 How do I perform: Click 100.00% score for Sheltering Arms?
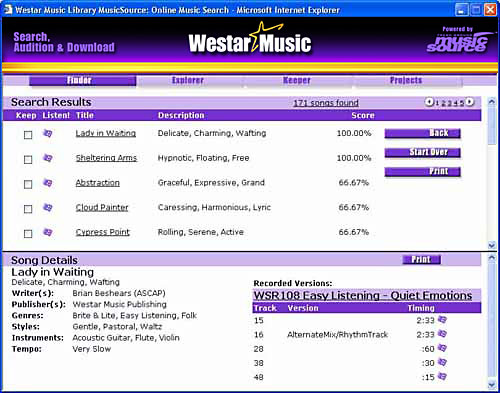[x=354, y=158]
